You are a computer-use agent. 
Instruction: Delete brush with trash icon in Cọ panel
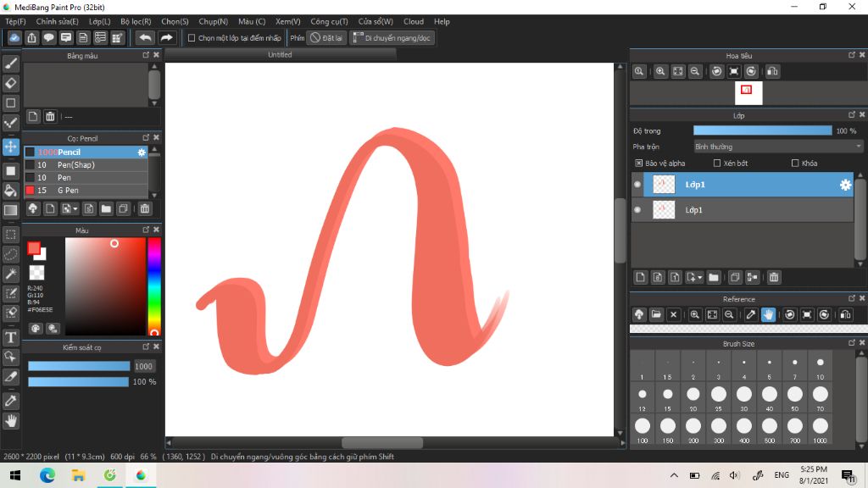(x=144, y=208)
